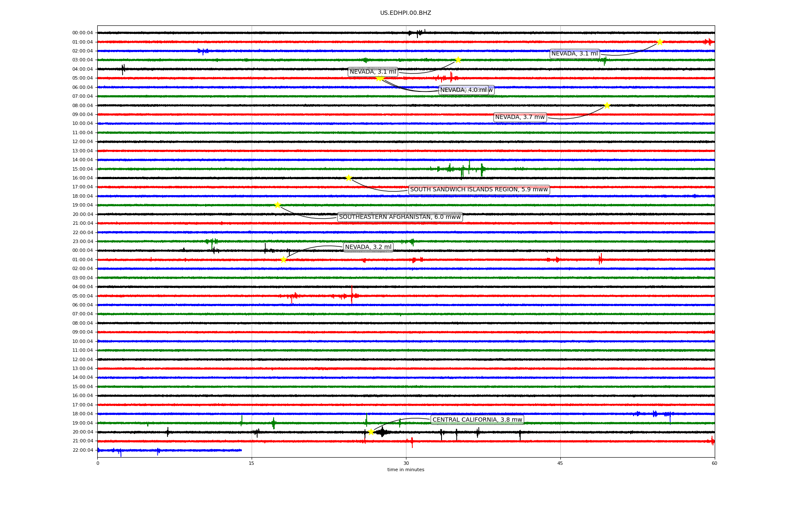This screenshot has width=812, height=508.
Task: Click the 0 tick on the time axis
Action: 98,463
